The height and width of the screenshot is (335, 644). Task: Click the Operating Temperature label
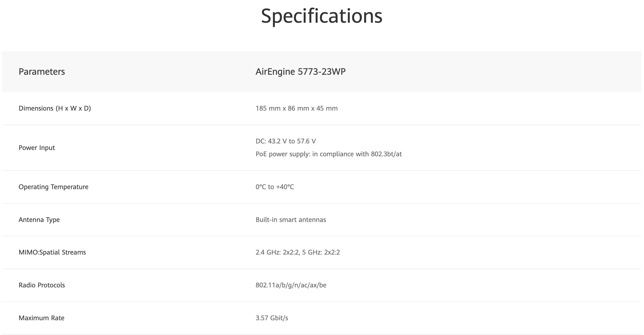pyautogui.click(x=53, y=187)
